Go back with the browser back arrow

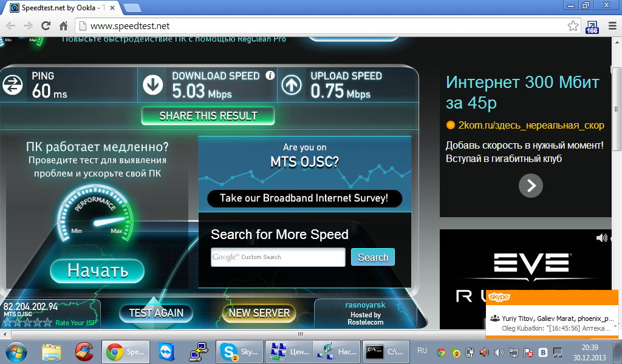tap(11, 25)
